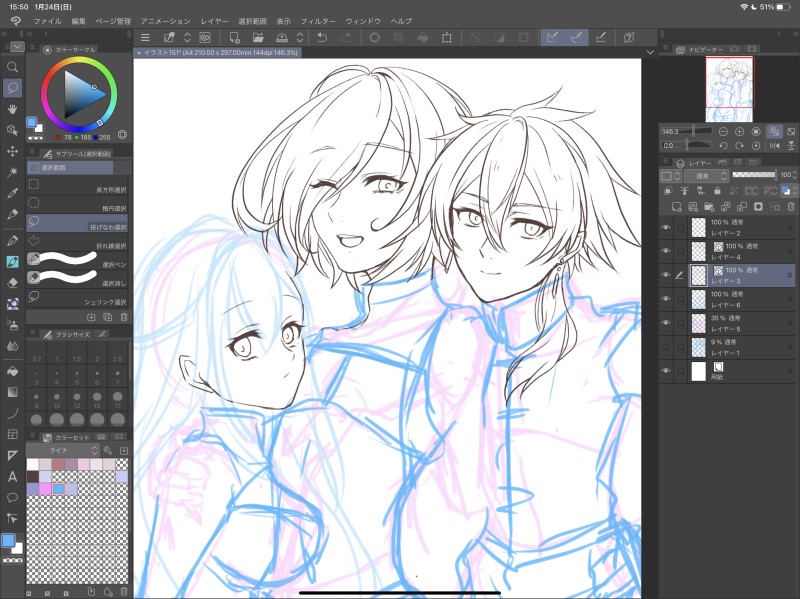This screenshot has width=800, height=599.
Task: Select the Eraser tool
Action: tap(13, 283)
